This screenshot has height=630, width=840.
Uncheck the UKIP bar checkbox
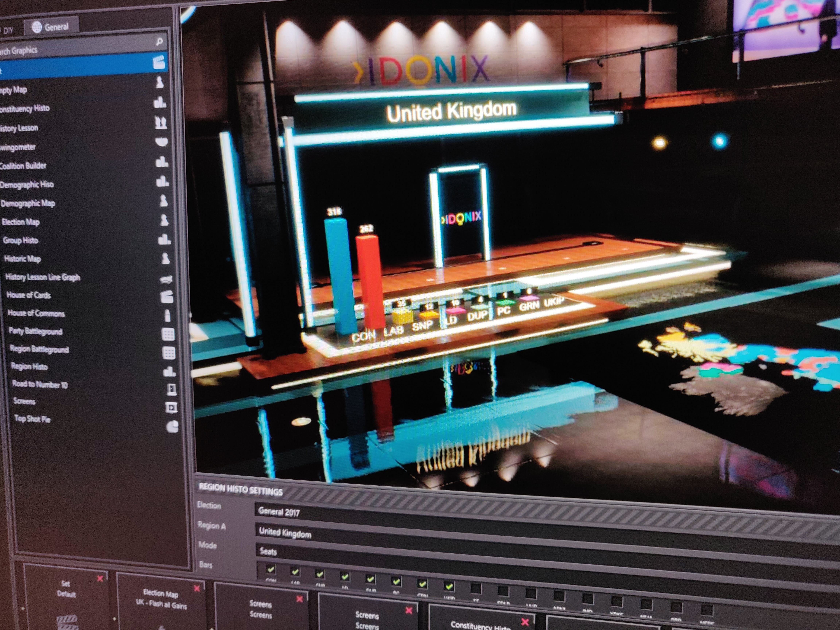coord(449,587)
